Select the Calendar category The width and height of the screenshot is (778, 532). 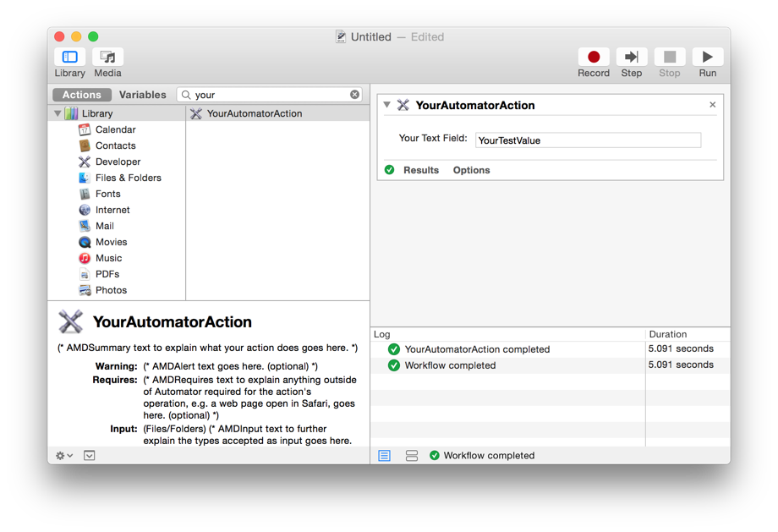pyautogui.click(x=116, y=129)
